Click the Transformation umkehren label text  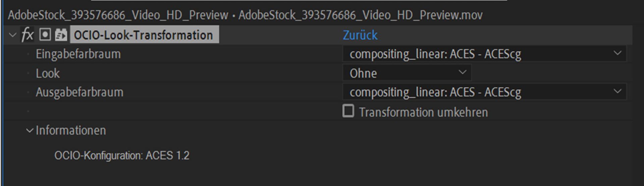[423, 112]
